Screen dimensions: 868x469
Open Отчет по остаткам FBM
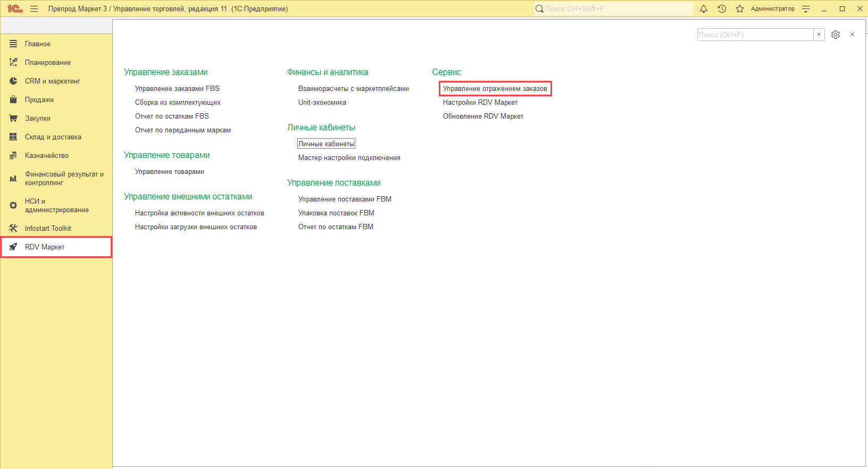click(336, 227)
